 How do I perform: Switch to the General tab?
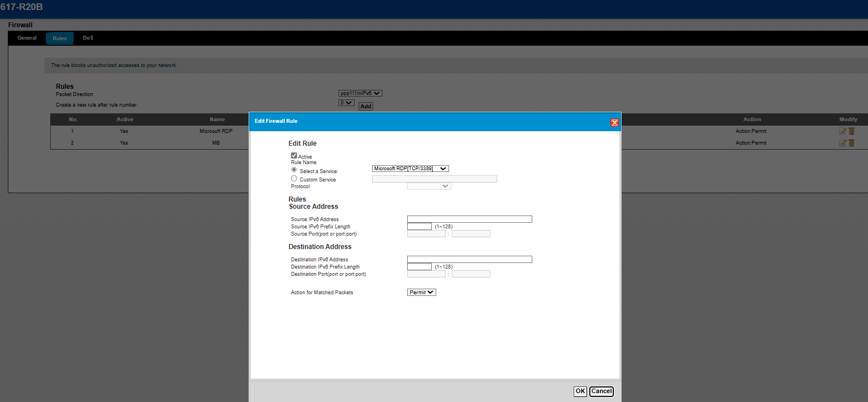(x=27, y=38)
